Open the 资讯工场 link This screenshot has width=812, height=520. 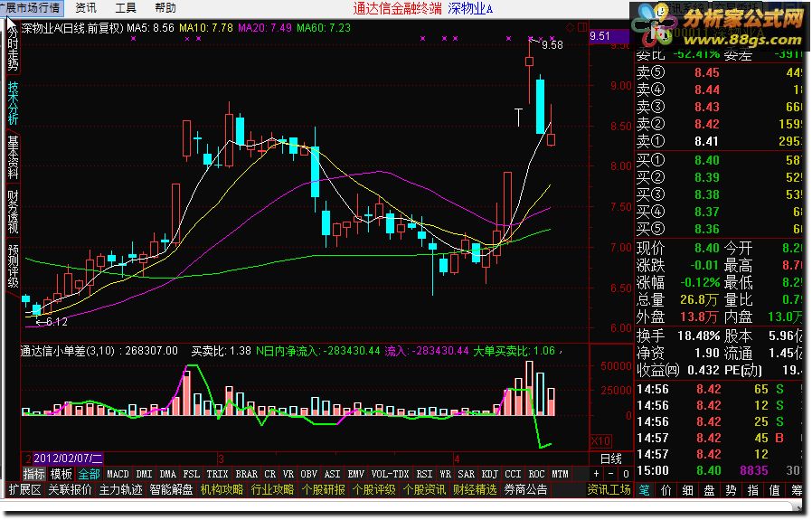tap(609, 489)
